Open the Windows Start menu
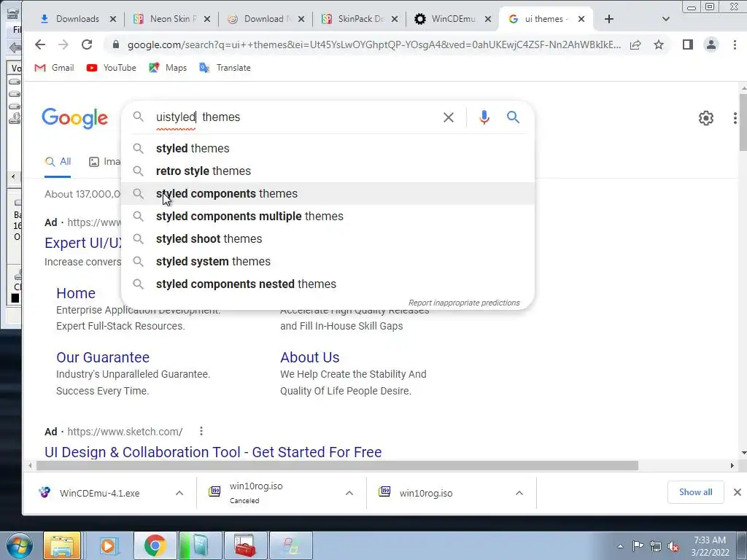This screenshot has width=747, height=560. (20, 545)
